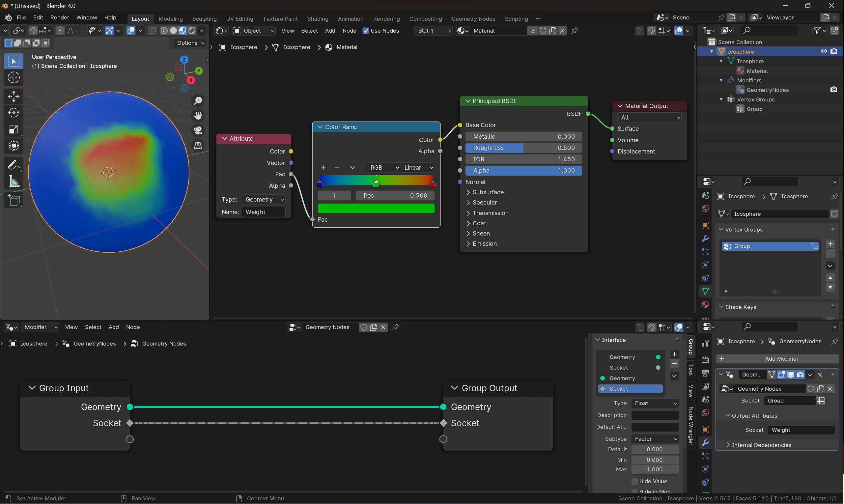844x504 pixels.
Task: Click the Add Modifier button
Action: [x=782, y=358]
